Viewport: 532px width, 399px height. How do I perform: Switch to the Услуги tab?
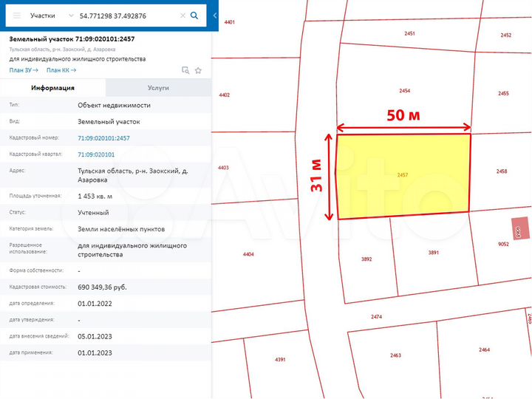coord(158,88)
